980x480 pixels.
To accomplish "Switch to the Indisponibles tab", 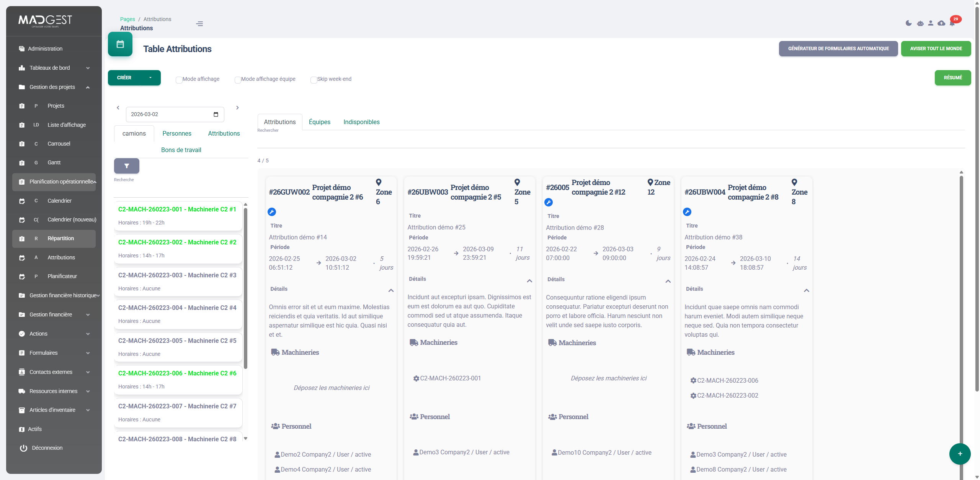I will pos(361,122).
